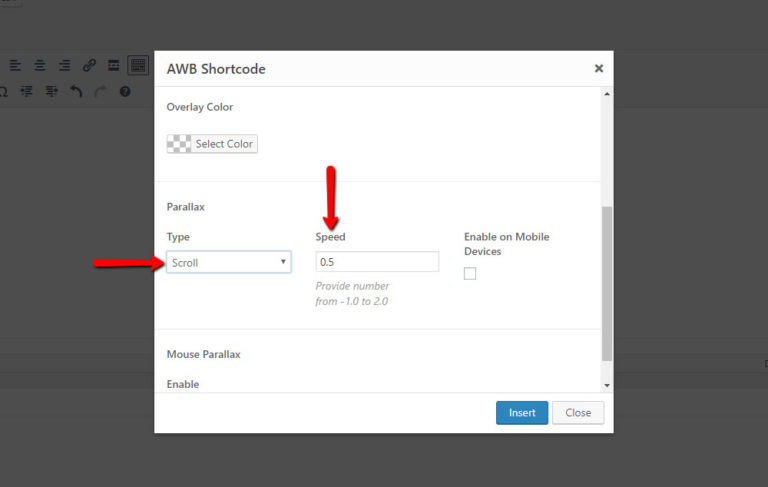Click the dialog scrollbar up arrow
Image resolution: width=768 pixels, height=487 pixels.
(607, 95)
